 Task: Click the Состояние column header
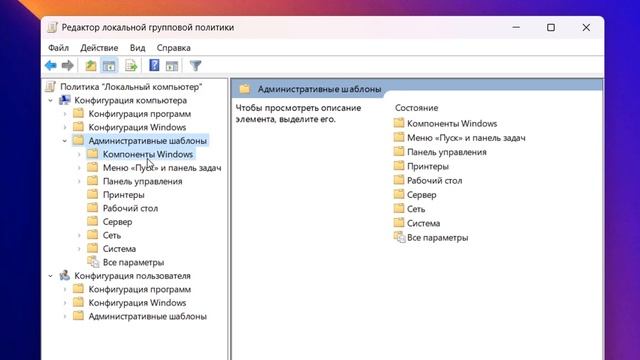pos(416,108)
